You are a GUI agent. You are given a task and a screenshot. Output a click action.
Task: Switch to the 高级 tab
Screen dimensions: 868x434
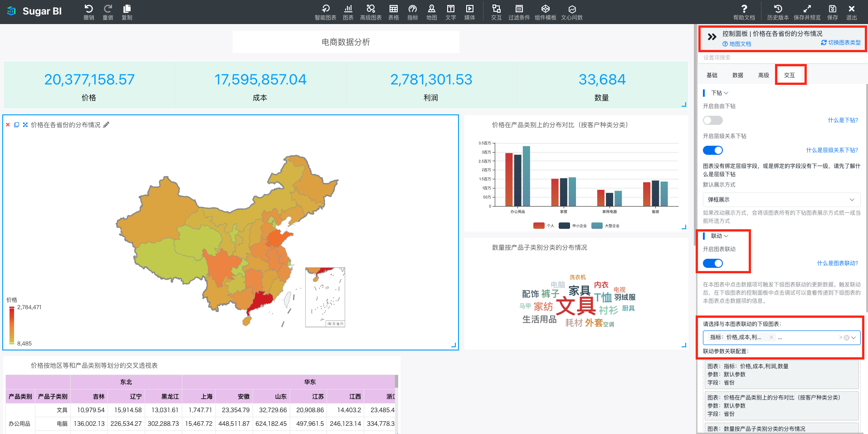point(764,75)
